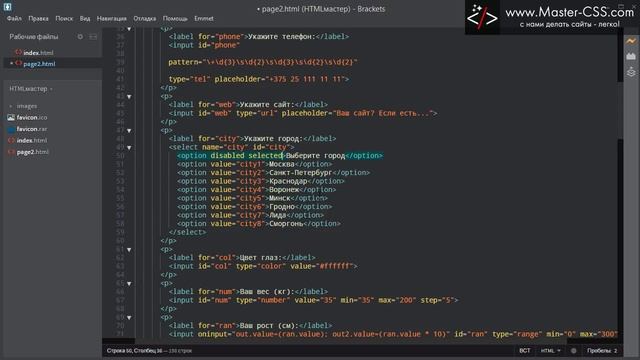Collapse select fold arrow at line 49
The image size is (640, 360).
pos(129,147)
